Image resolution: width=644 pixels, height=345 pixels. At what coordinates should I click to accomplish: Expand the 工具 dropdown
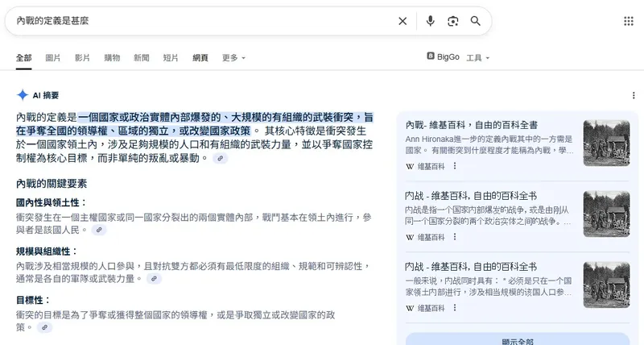pos(477,58)
